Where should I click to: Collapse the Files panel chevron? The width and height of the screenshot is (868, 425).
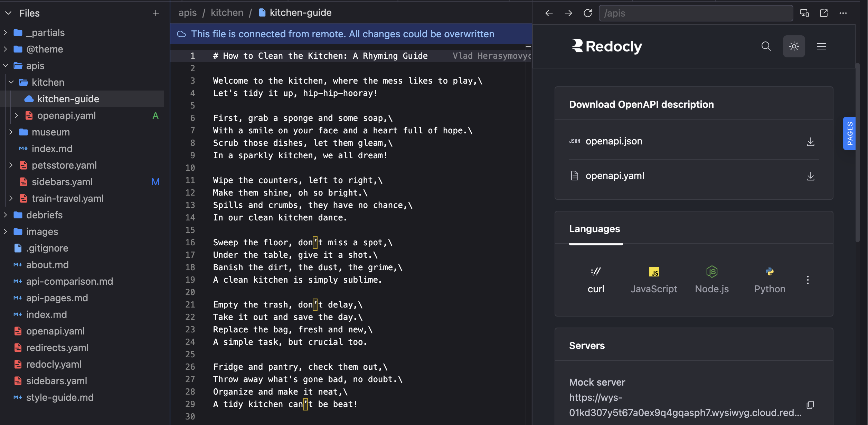(9, 13)
